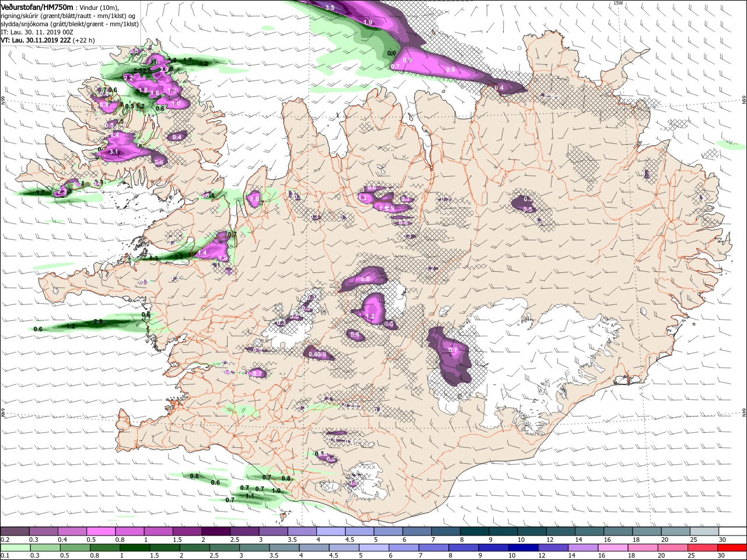Click the violet 12 rain legend swatch
747x560 pixels.
(x=553, y=548)
